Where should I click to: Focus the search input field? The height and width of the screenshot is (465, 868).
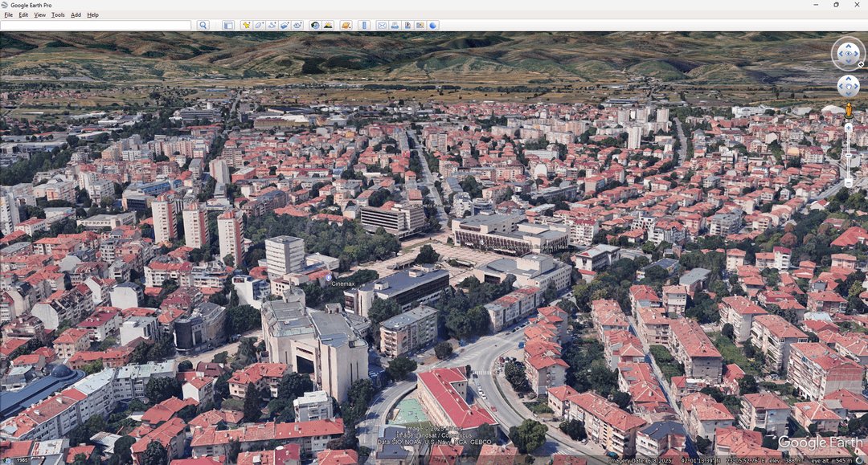(96, 26)
